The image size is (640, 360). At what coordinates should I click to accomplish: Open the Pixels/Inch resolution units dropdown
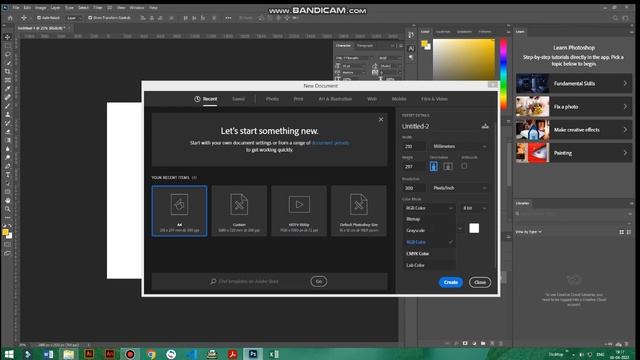tap(459, 188)
